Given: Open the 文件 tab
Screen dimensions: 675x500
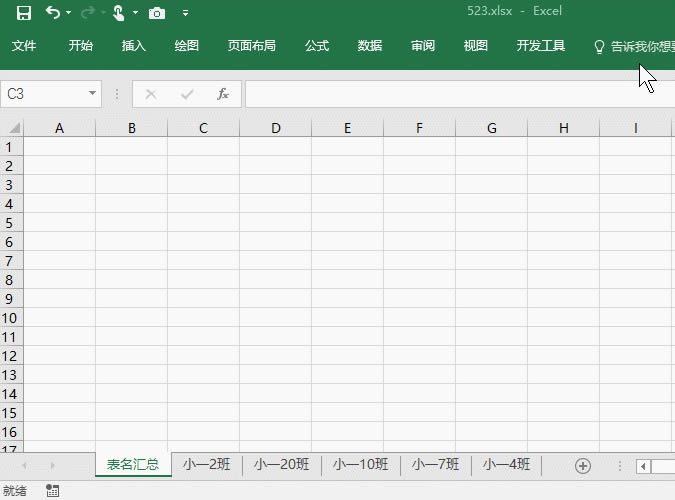Looking at the screenshot, I should point(24,46).
